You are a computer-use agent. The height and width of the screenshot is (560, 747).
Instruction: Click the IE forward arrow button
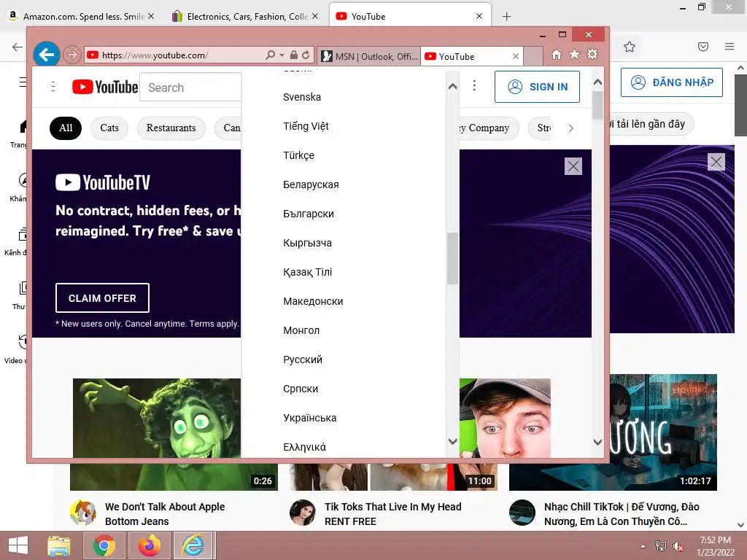(72, 55)
